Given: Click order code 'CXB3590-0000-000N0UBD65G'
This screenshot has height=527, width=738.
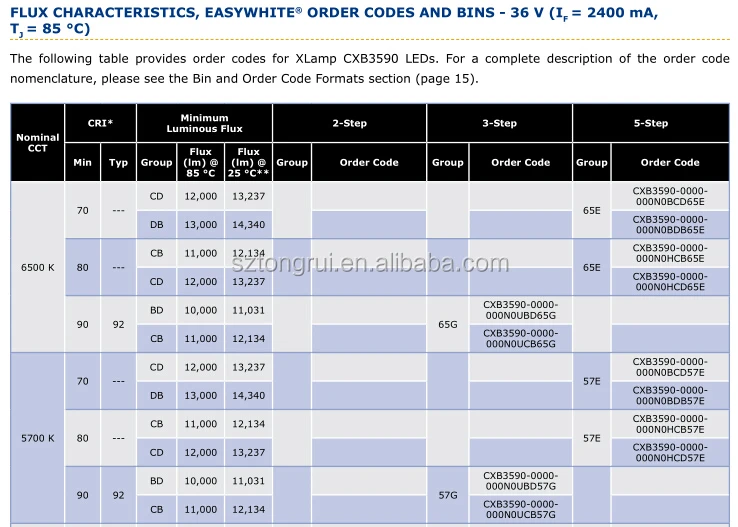Looking at the screenshot, I should coord(521,310).
